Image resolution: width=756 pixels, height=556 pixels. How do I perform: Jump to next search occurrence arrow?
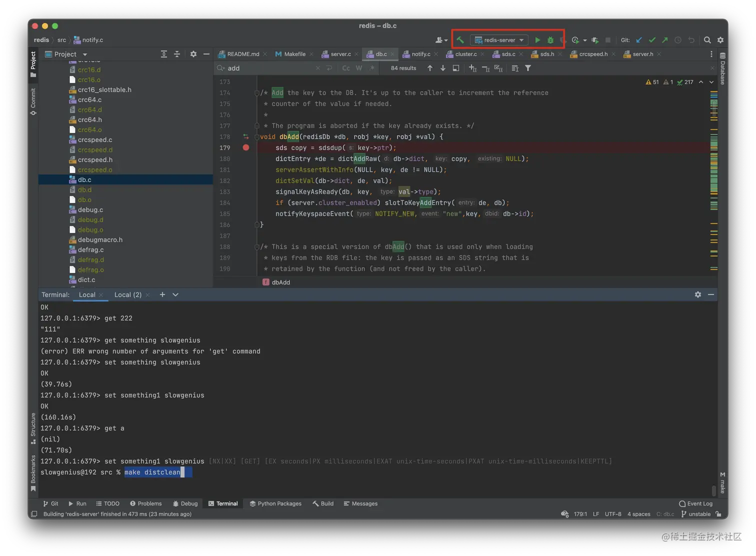(443, 68)
